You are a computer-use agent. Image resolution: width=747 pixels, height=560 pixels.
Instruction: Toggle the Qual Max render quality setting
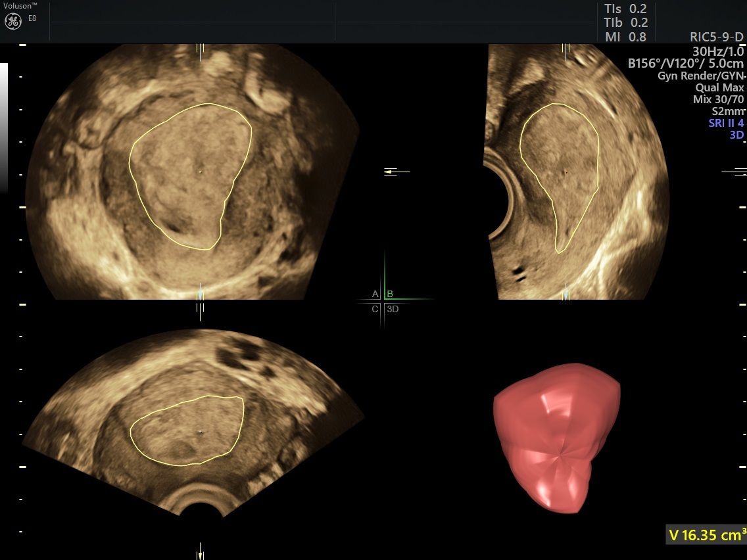coord(720,86)
